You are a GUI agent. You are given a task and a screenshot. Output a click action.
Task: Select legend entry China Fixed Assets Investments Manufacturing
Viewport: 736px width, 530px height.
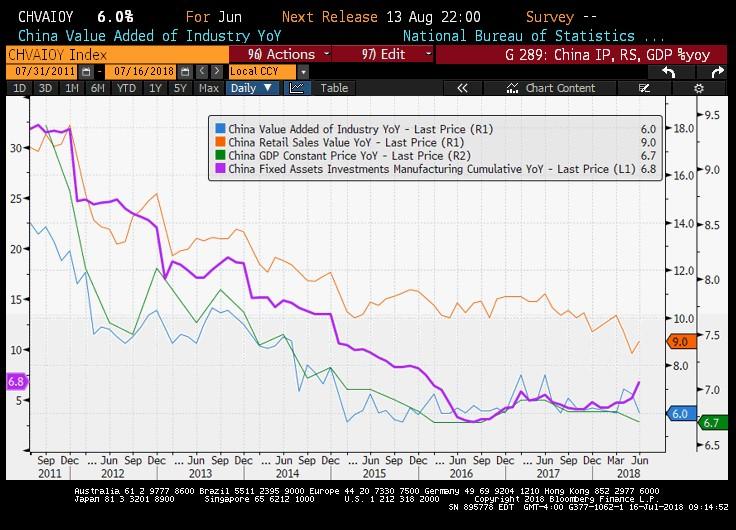(432, 169)
